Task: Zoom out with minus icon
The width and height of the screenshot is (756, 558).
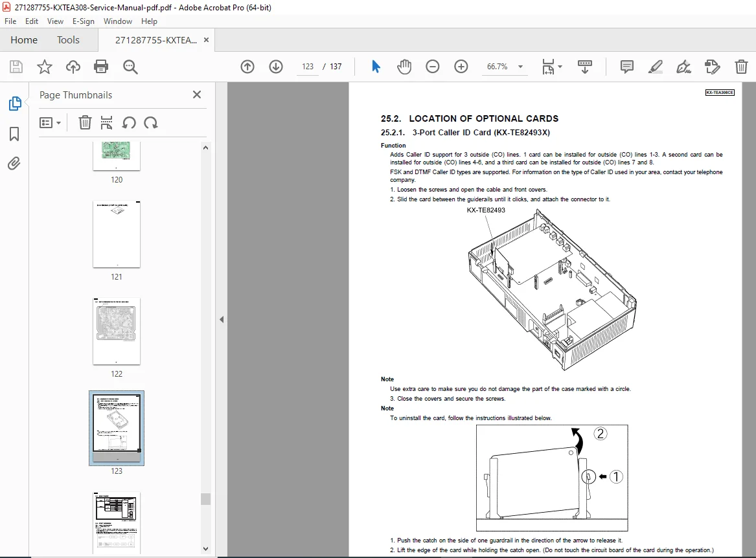Action: click(433, 67)
